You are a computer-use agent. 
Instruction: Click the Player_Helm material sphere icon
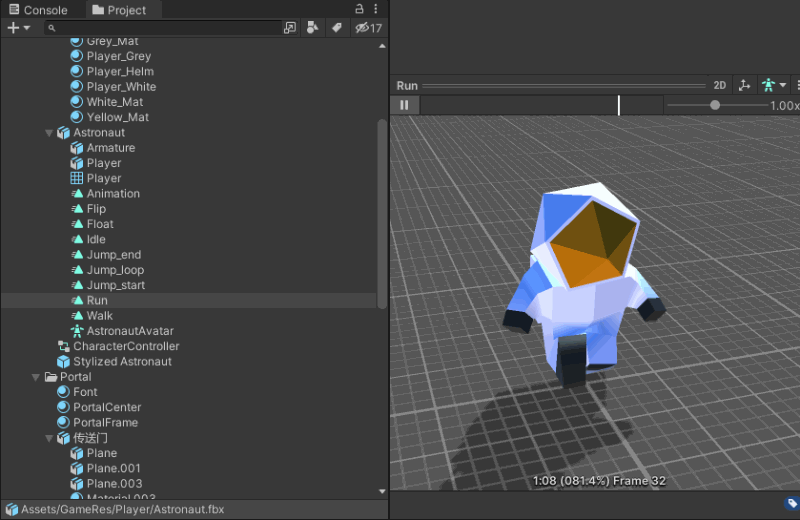(x=77, y=71)
